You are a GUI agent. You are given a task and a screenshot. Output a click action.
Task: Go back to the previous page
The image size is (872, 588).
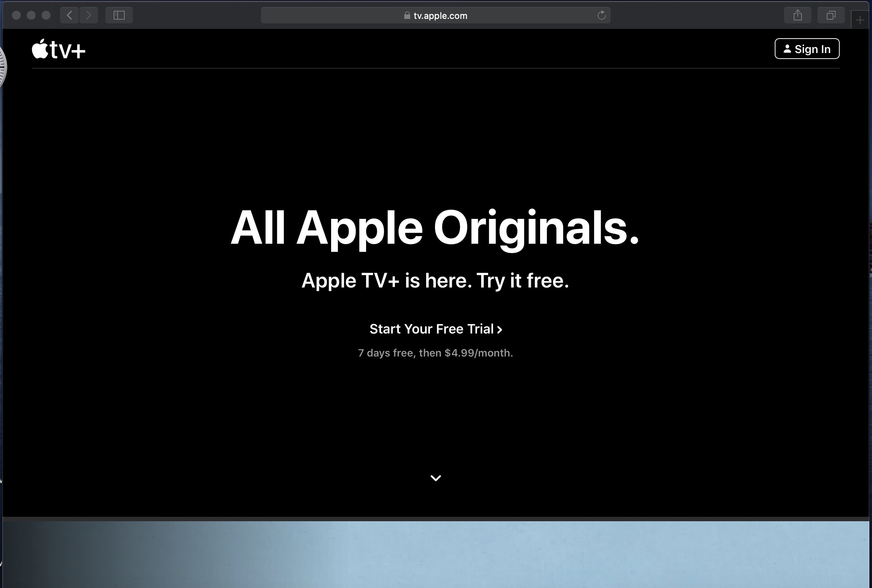tap(69, 15)
